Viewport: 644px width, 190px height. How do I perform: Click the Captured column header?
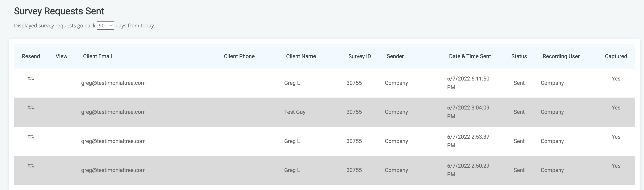[x=616, y=56]
